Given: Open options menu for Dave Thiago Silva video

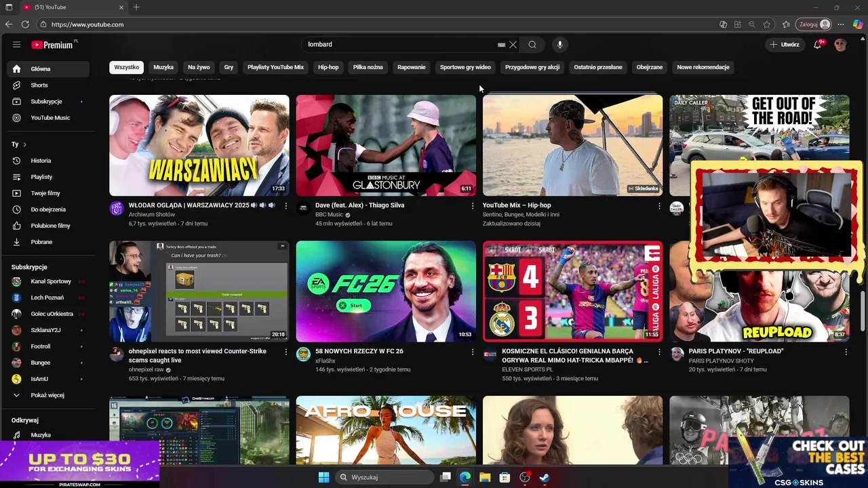Looking at the screenshot, I should click(x=473, y=205).
